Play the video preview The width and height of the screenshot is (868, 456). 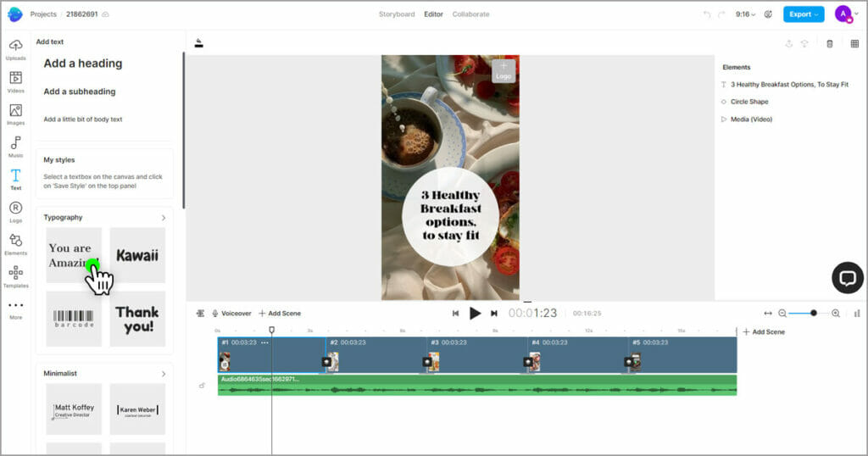pyautogui.click(x=475, y=314)
